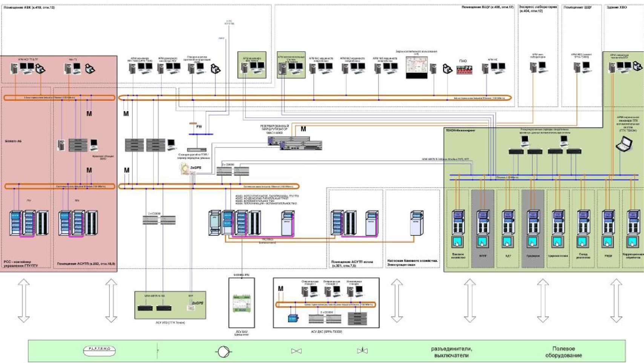Select the green-highlighted АРМ workstation left of center
The image size is (644, 363).
coord(252,65)
